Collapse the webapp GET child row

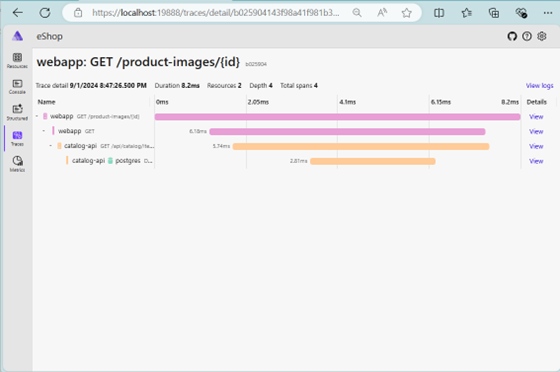[44, 131]
